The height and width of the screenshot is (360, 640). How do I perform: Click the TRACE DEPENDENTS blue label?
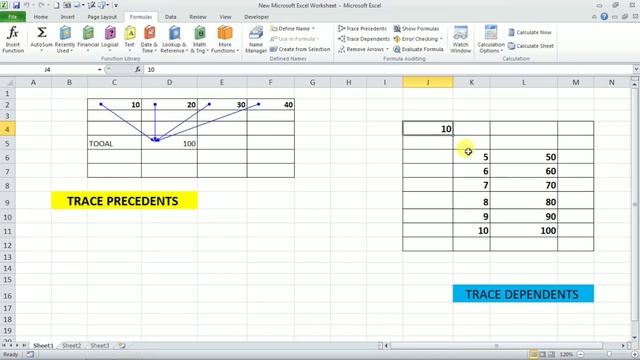[x=523, y=294]
